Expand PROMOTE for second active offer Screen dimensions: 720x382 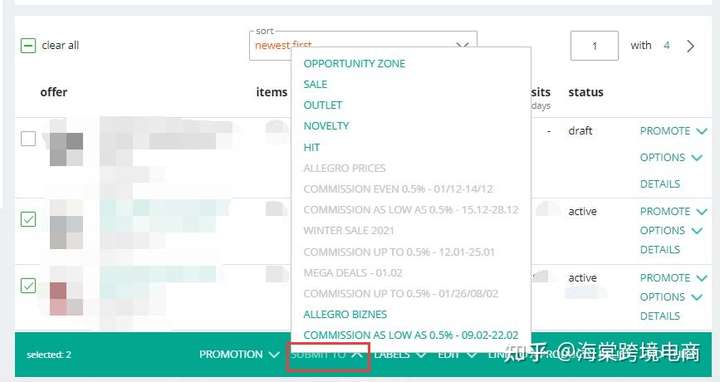pos(673,278)
